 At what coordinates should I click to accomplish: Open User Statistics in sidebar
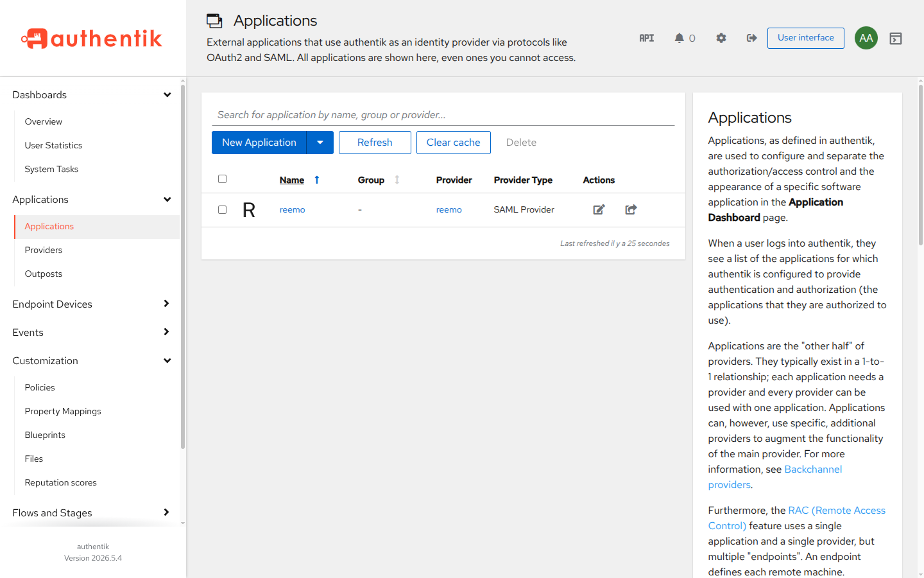[x=53, y=145]
